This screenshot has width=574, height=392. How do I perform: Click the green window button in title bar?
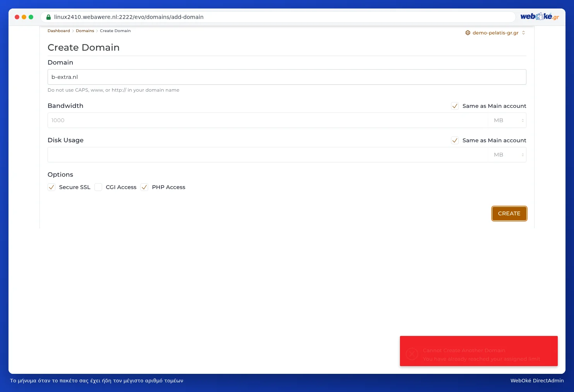pyautogui.click(x=31, y=17)
